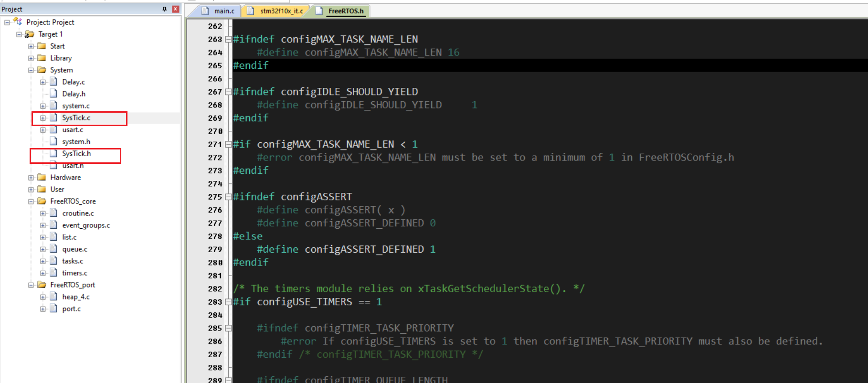868x383 pixels.
Task: Select usart.c in project tree
Action: click(x=73, y=130)
